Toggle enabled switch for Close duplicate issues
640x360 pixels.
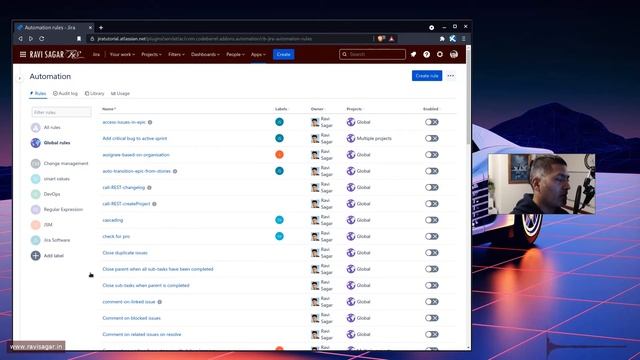click(x=431, y=253)
